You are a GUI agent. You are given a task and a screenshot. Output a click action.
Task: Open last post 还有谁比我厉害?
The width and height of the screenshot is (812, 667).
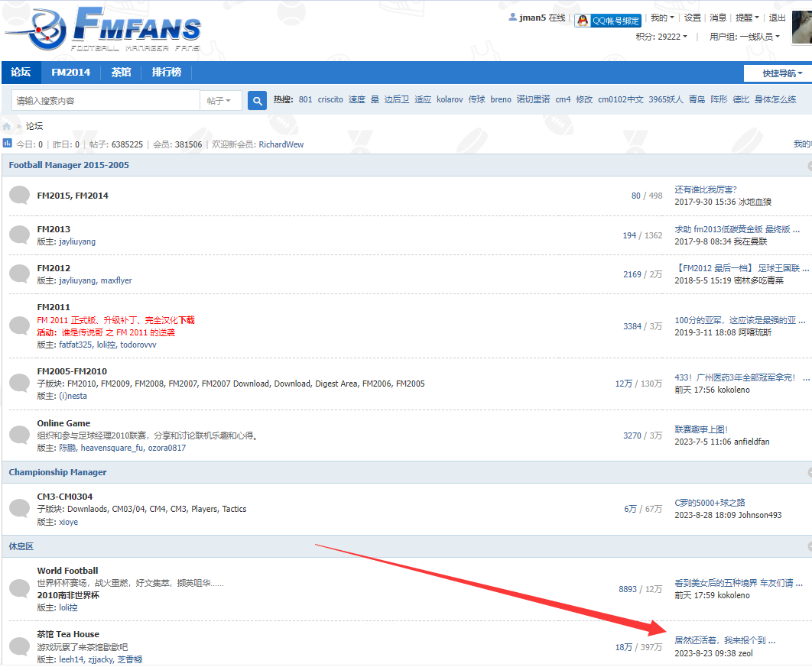pyautogui.click(x=705, y=189)
